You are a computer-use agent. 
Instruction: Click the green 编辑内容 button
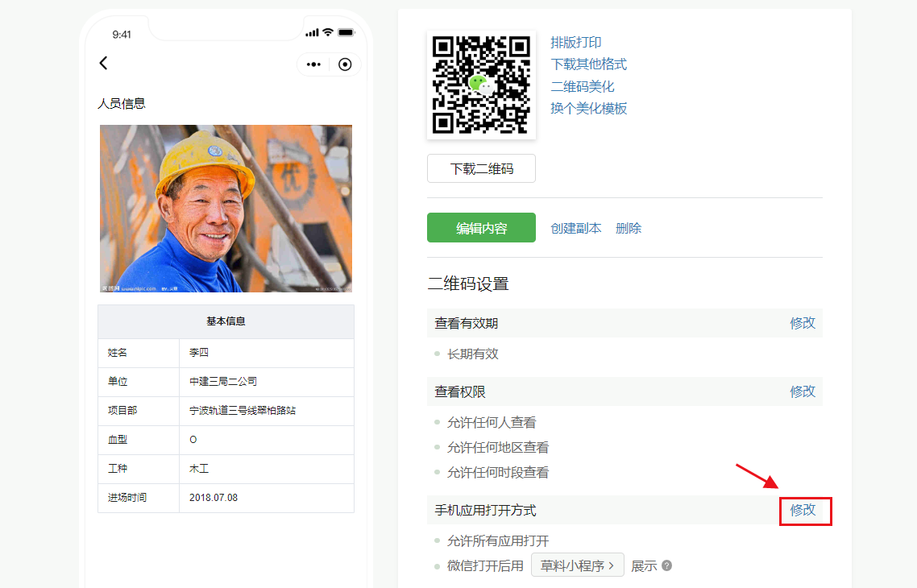481,227
